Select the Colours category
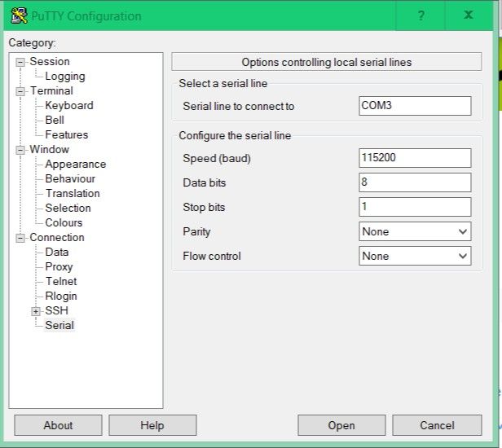Viewport: 502px width, 448px height. [64, 222]
